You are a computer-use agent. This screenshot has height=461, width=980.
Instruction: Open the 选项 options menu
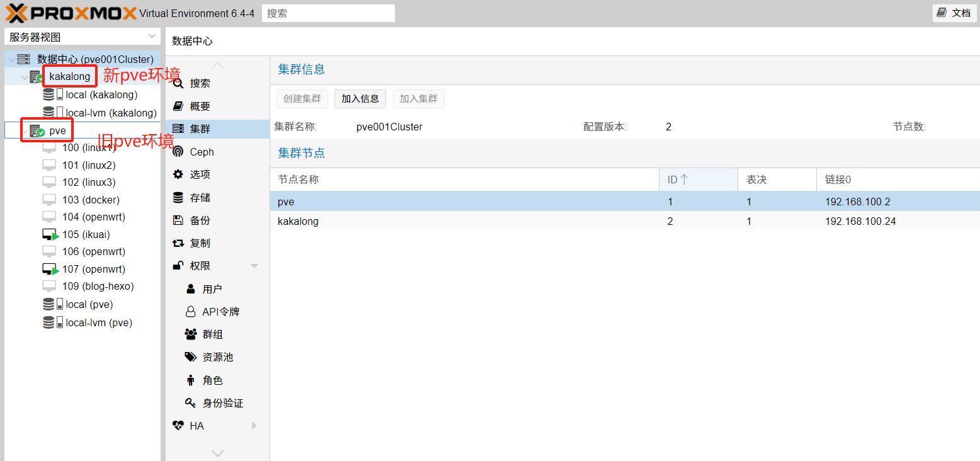tap(200, 174)
